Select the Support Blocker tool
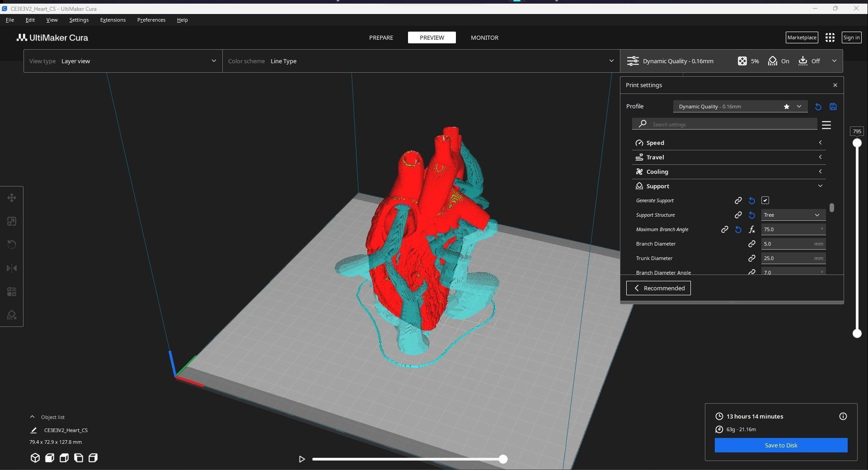The width and height of the screenshot is (868, 470). click(12, 315)
